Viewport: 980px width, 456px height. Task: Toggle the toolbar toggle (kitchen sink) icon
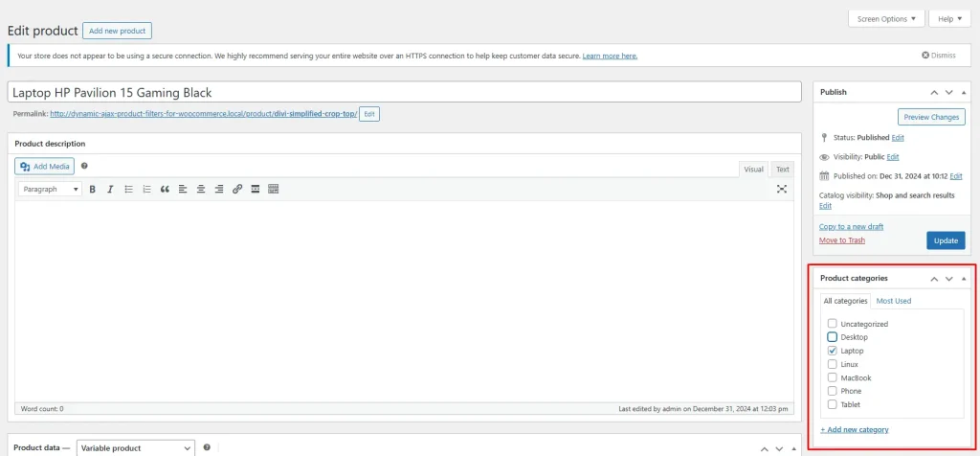tap(273, 189)
